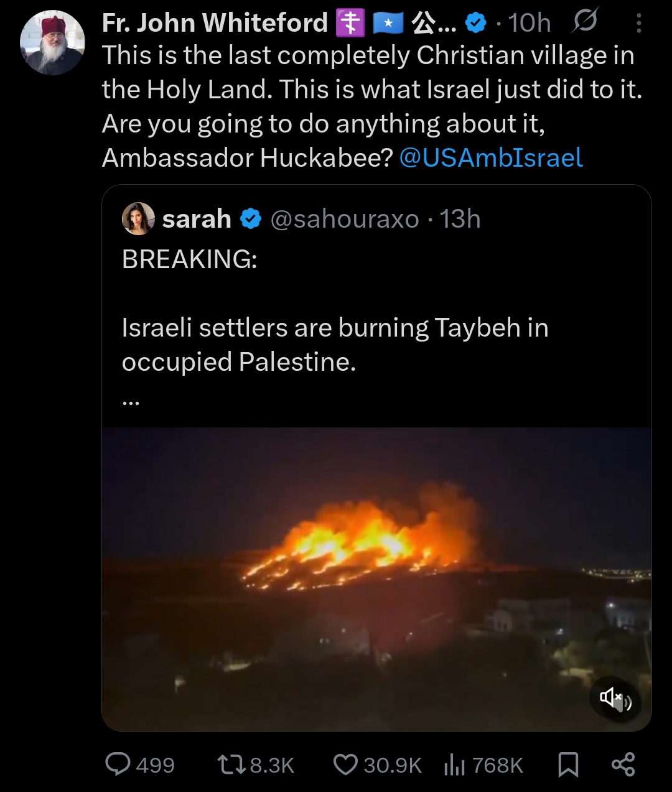
Task: Bookmark this post
Action: [x=568, y=765]
